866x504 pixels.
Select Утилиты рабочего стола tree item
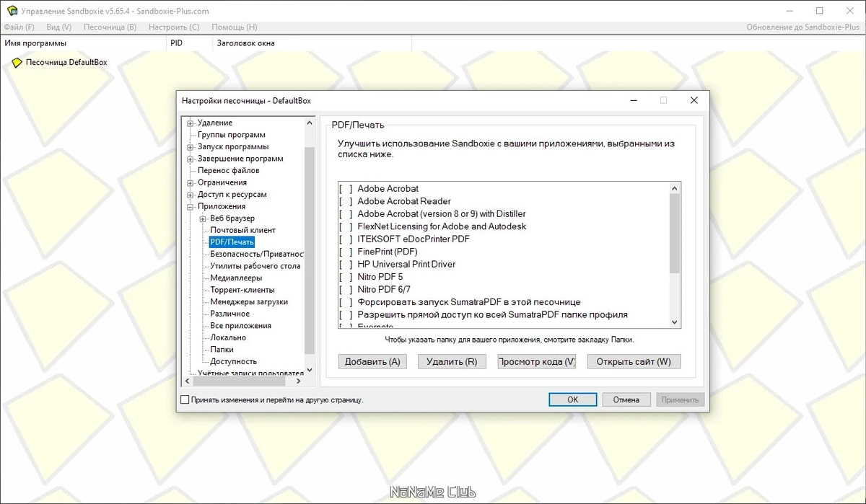[x=255, y=266]
